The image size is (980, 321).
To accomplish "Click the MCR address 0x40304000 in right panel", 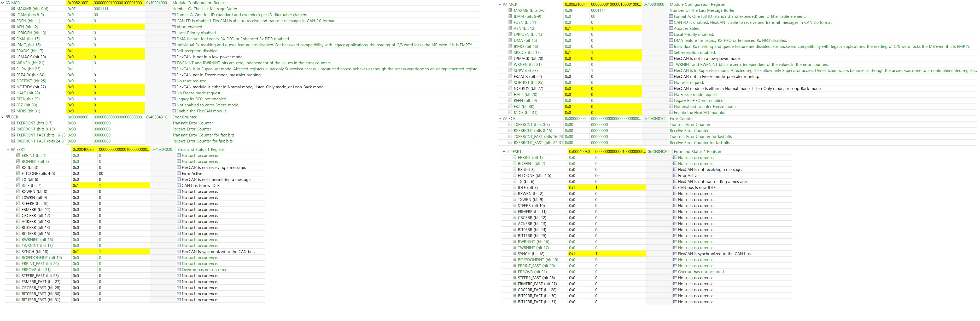I will click(654, 4).
